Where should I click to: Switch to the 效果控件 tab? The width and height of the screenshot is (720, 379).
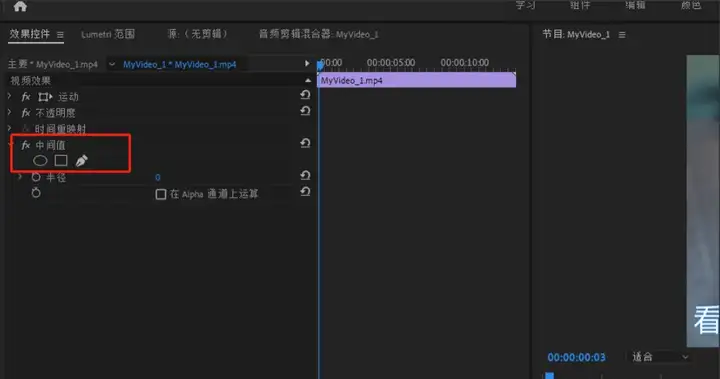pos(29,34)
